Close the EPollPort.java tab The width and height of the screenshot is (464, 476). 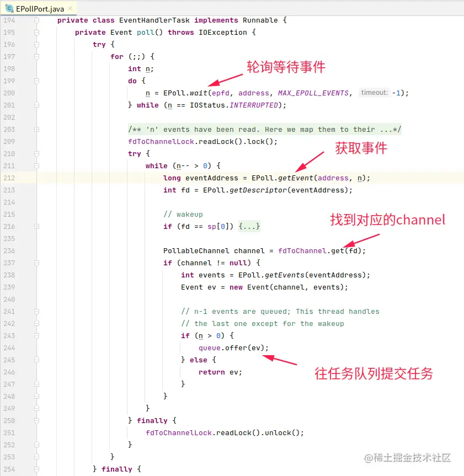[70, 8]
